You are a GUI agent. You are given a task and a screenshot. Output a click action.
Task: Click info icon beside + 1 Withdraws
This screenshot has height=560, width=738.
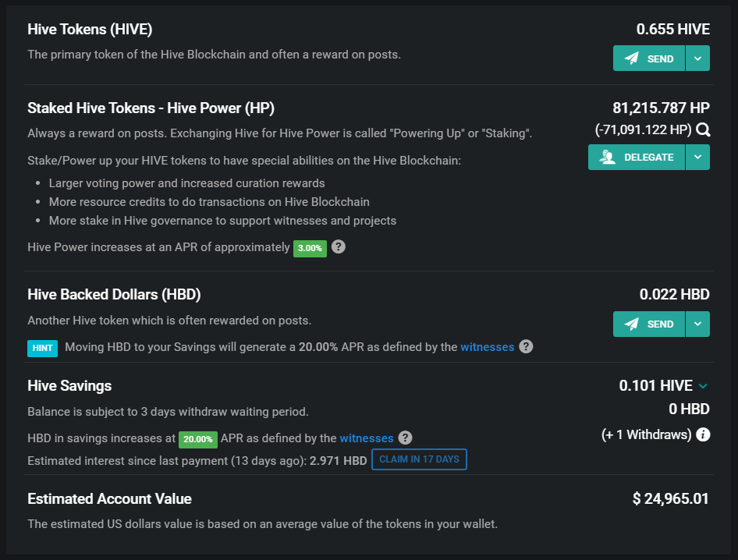click(x=703, y=434)
